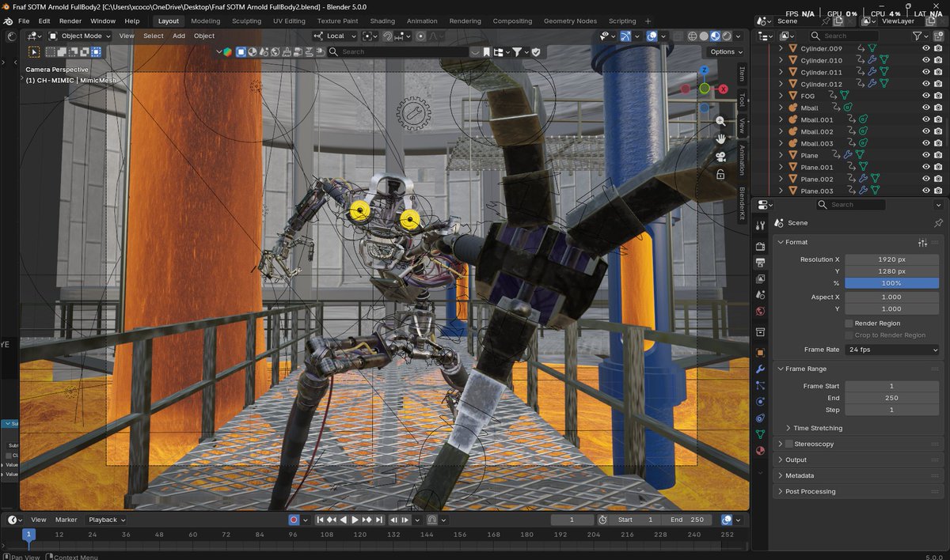950x560 pixels.
Task: Select solid viewport shading sphere
Action: click(x=704, y=36)
